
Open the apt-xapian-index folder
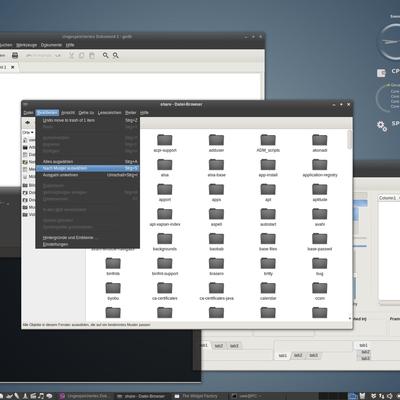click(165, 217)
